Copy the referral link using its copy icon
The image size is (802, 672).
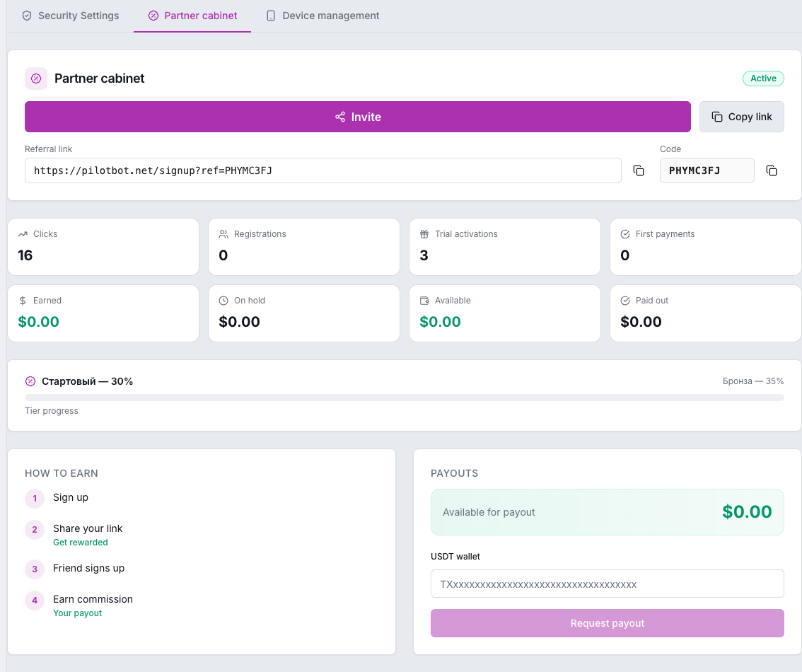pyautogui.click(x=639, y=170)
